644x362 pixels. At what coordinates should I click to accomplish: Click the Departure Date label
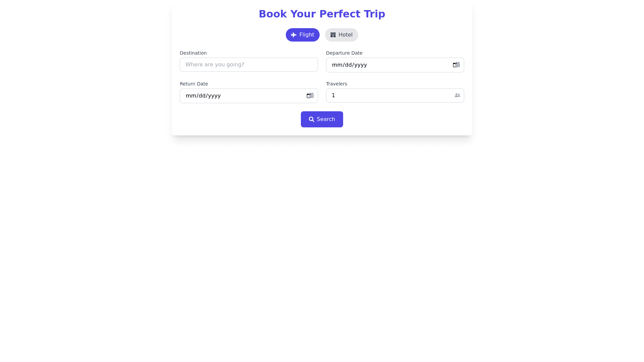point(344,53)
